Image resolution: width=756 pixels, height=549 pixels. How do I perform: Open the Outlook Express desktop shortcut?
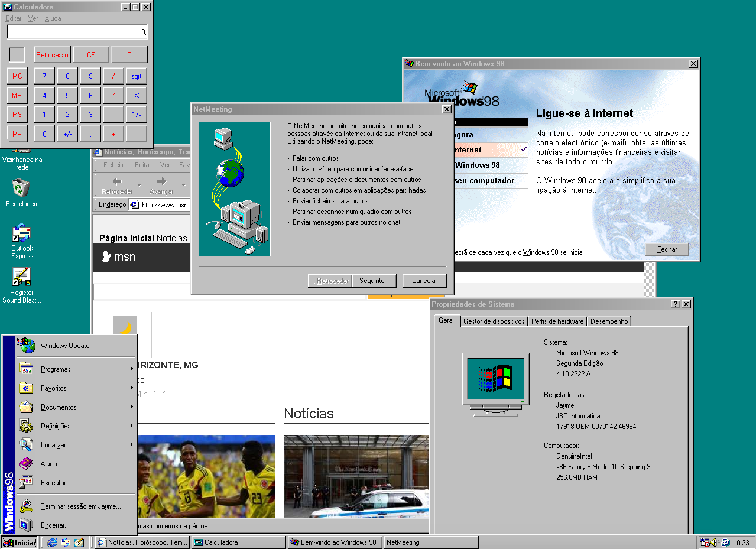(22, 233)
